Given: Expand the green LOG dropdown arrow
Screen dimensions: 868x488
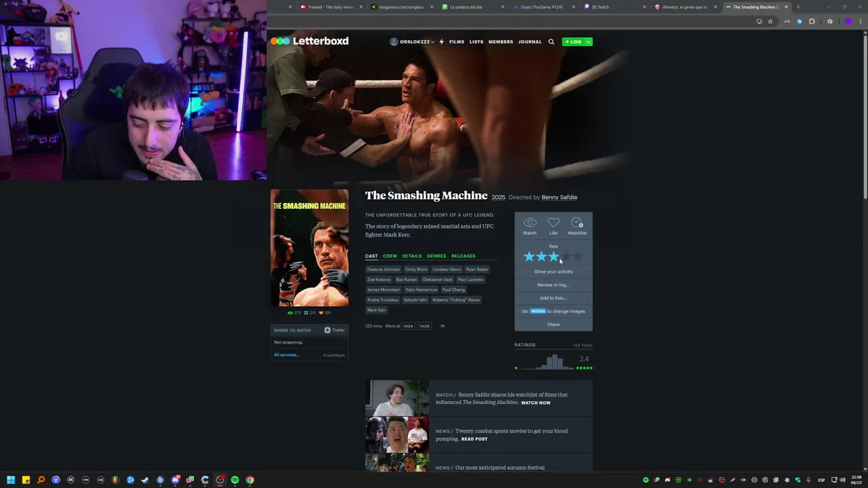Looking at the screenshot, I should coord(589,42).
